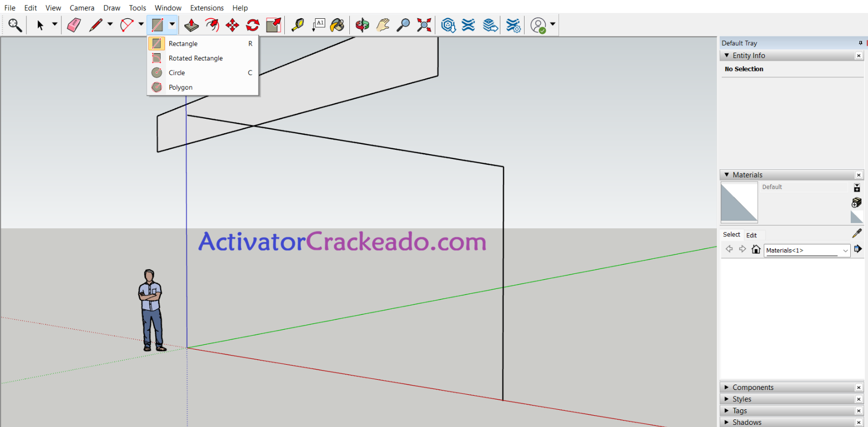Open the Arc tool dropdown arrow

[x=141, y=25]
